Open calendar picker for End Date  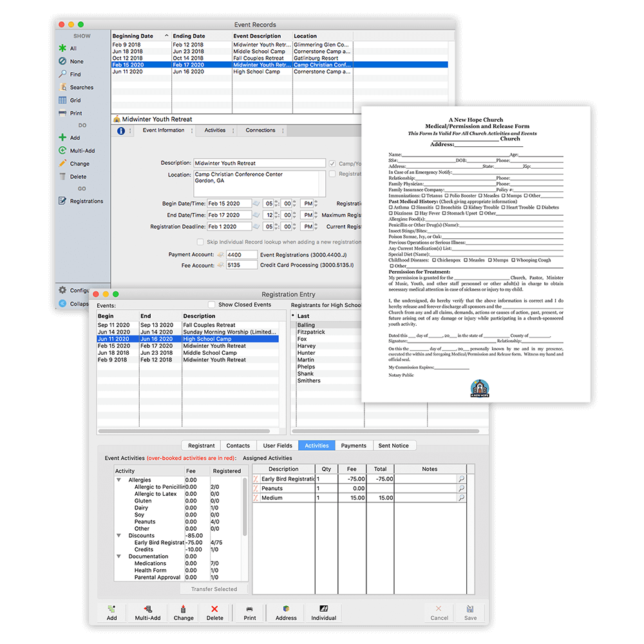(x=256, y=215)
